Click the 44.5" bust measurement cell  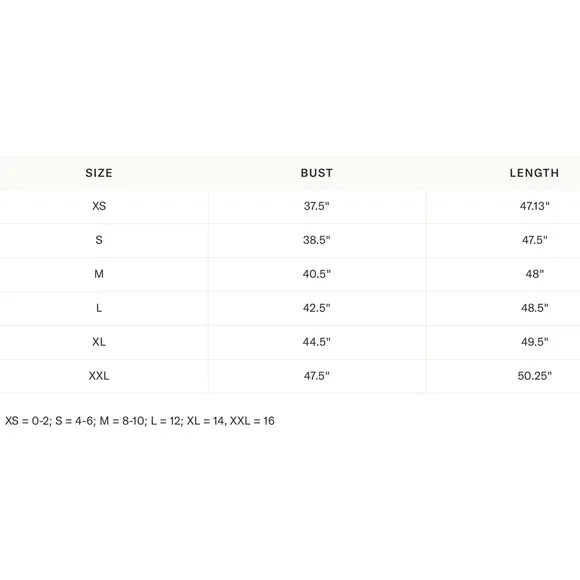click(317, 342)
